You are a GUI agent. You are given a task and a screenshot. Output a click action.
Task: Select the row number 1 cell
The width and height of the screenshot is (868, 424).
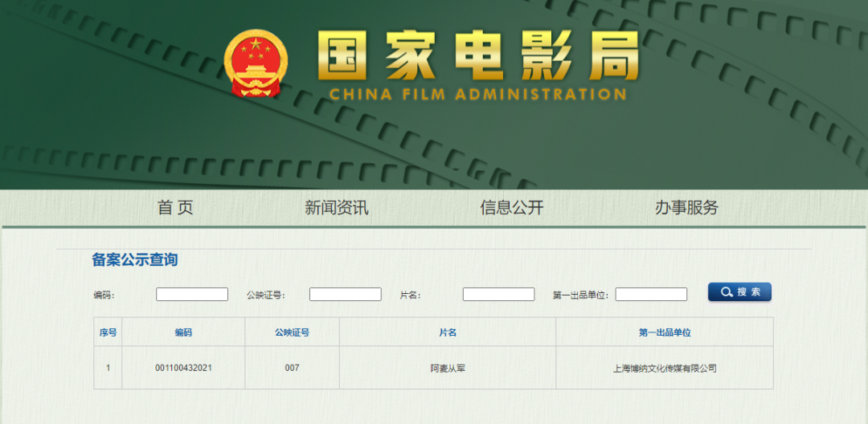tap(108, 368)
